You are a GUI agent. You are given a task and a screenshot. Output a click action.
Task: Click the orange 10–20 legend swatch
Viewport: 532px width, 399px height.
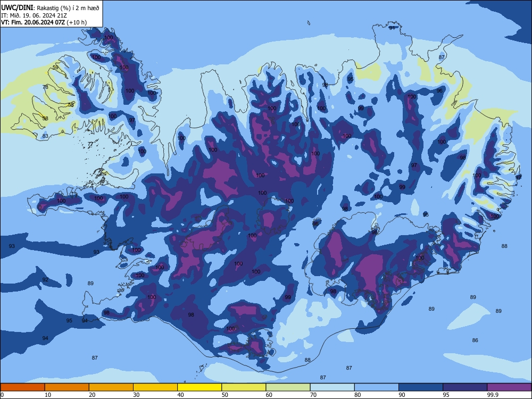pyautogui.click(x=67, y=387)
